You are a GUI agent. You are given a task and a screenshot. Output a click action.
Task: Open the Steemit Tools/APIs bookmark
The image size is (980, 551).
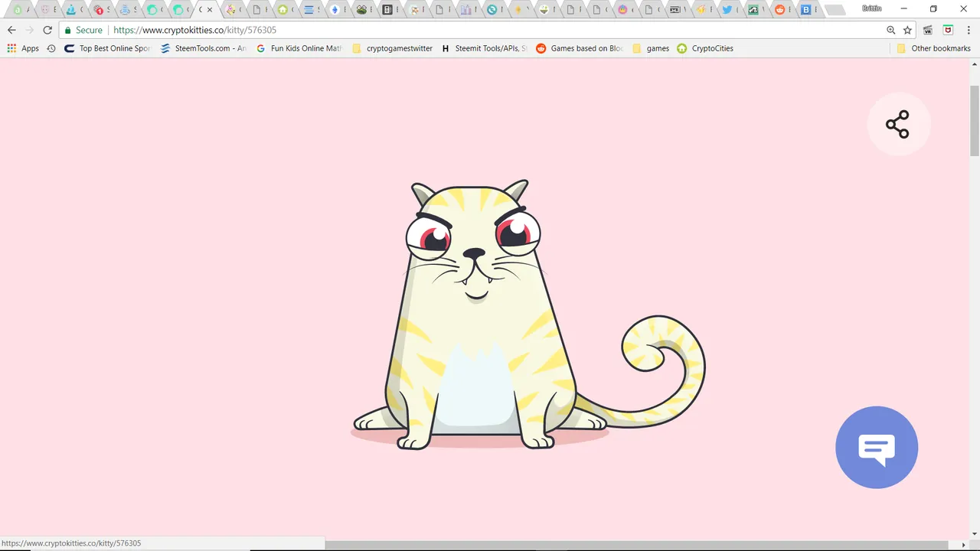484,48
